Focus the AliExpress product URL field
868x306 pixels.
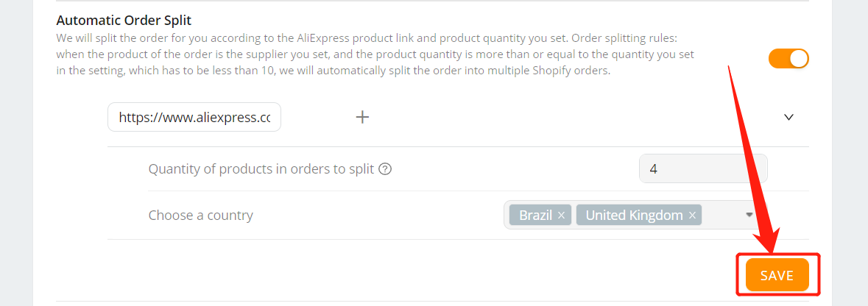point(194,117)
